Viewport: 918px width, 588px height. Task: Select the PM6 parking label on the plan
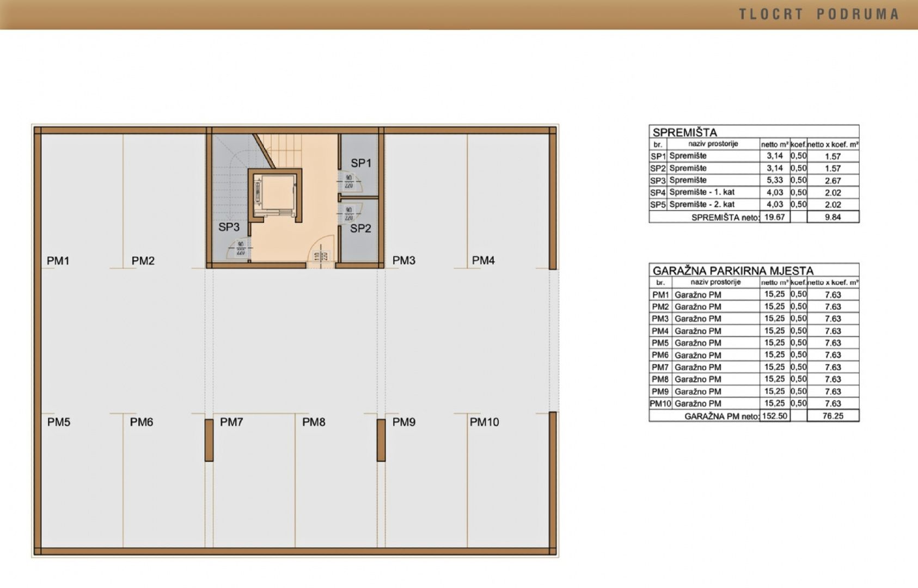[x=142, y=422]
